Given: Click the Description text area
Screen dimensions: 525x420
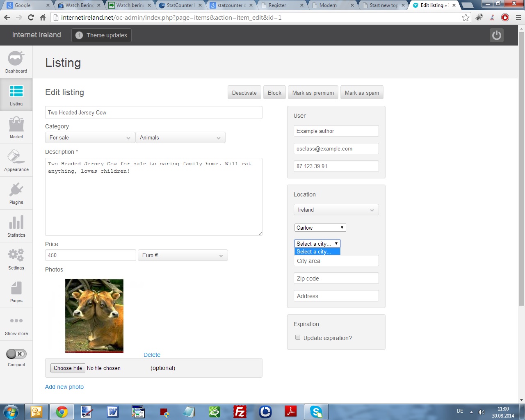Looking at the screenshot, I should [x=154, y=197].
